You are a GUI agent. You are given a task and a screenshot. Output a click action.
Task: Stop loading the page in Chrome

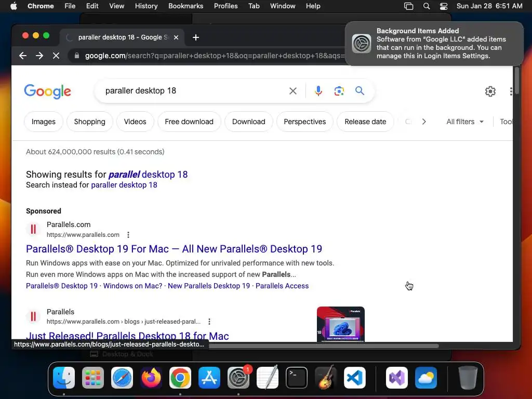tap(56, 56)
